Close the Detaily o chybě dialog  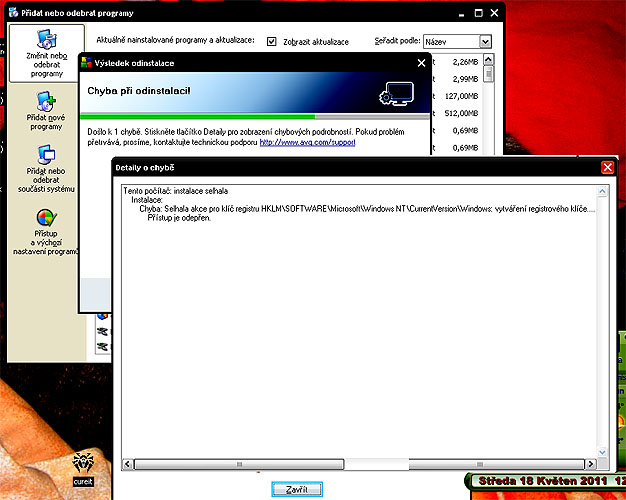click(x=607, y=167)
